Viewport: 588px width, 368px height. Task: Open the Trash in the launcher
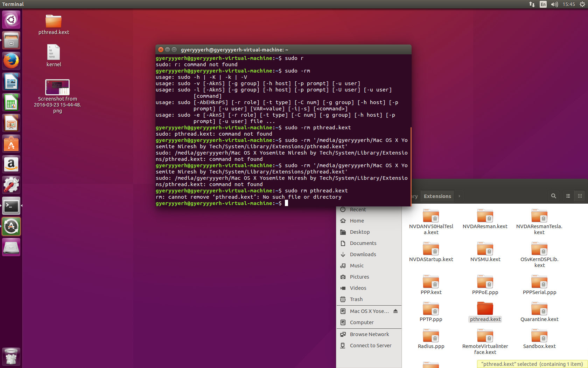(11, 357)
